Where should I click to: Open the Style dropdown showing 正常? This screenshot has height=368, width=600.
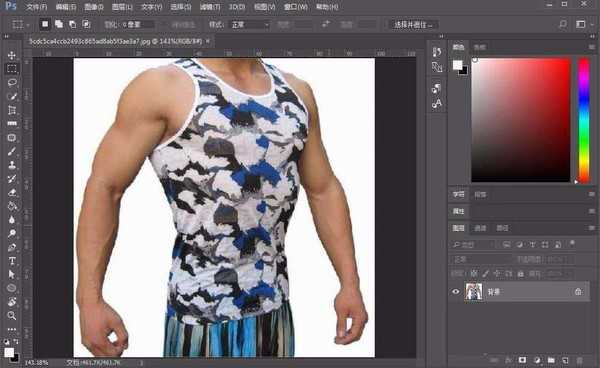[249, 24]
